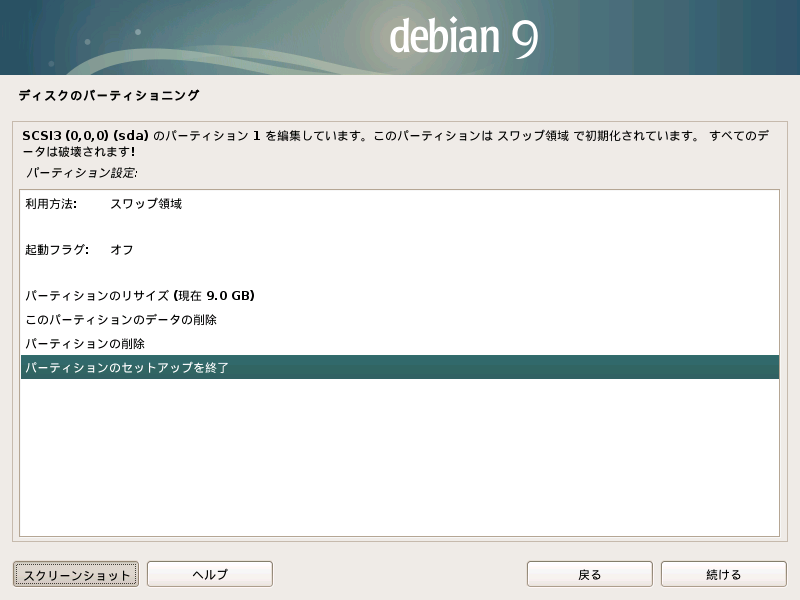Choose パーティションのリサイズ option
The image size is (800, 600).
[x=97, y=296]
